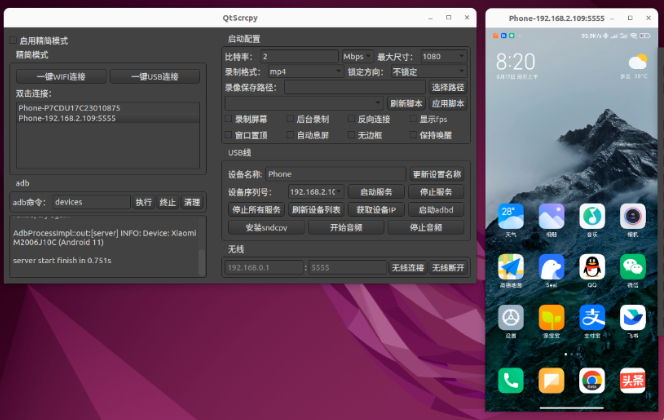This screenshot has height=420, width=664.
Task: Open the phone Settings gear app
Action: click(x=511, y=318)
